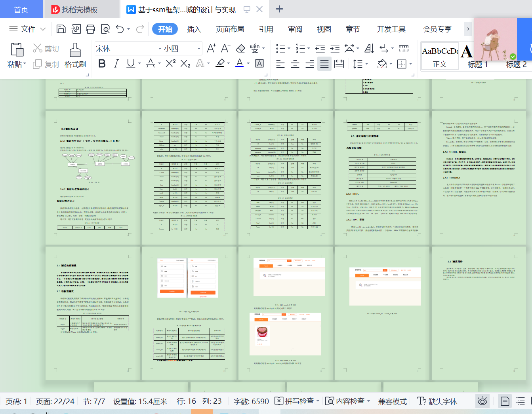Click the Paste (粘贴) clipboard icon

coord(17,50)
